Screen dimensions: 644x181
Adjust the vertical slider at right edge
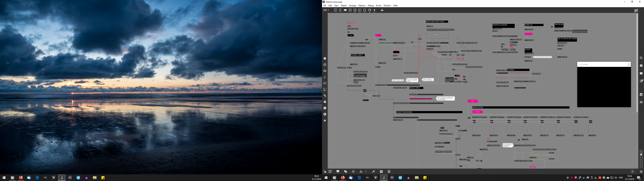click(x=641, y=159)
